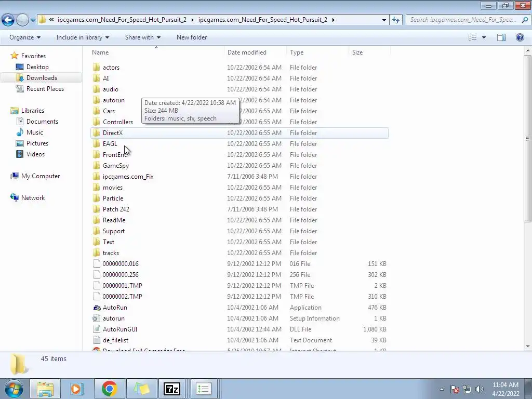Select the AutoRun application icon

[x=97, y=308]
